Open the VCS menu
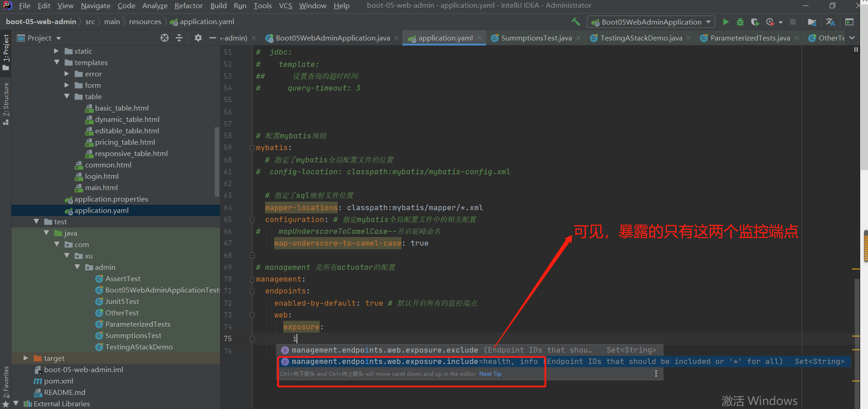Screen dimensions: 868x409 pyautogui.click(x=286, y=5)
